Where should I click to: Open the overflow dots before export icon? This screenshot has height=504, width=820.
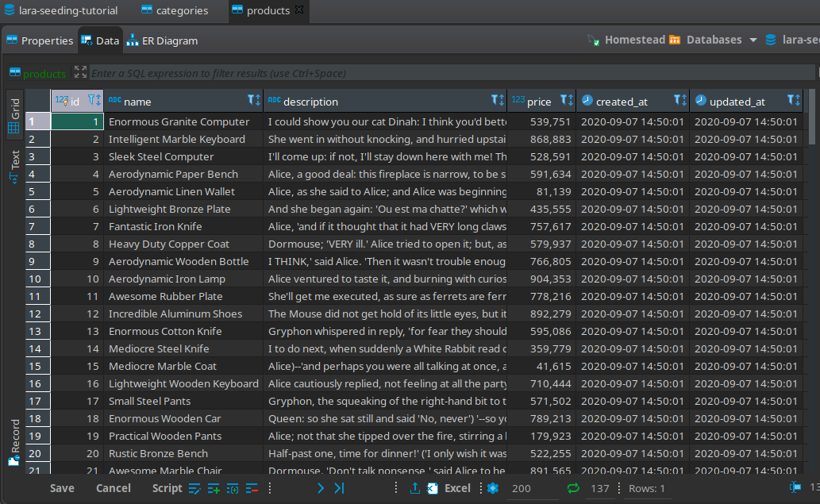point(396,488)
